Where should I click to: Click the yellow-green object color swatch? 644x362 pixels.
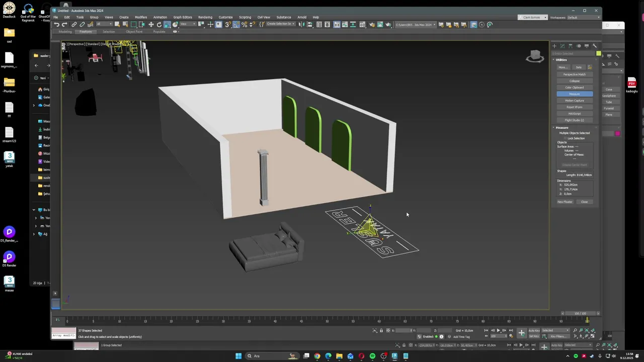point(598,53)
